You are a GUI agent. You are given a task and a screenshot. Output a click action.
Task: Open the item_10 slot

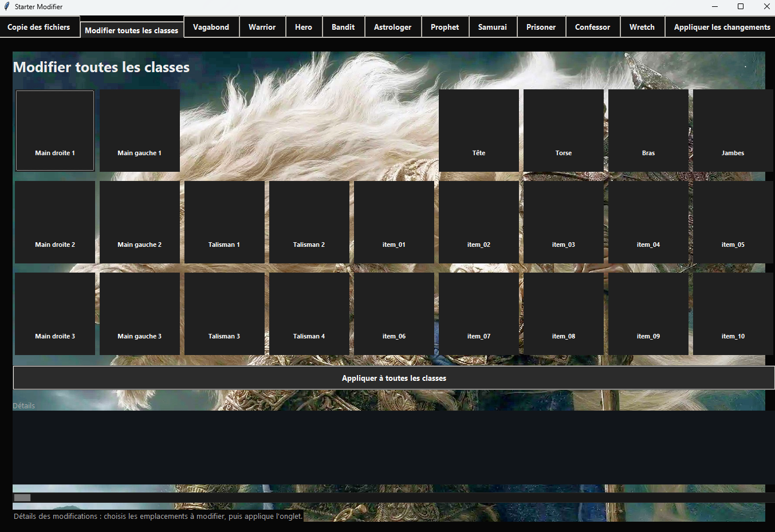[x=733, y=314]
